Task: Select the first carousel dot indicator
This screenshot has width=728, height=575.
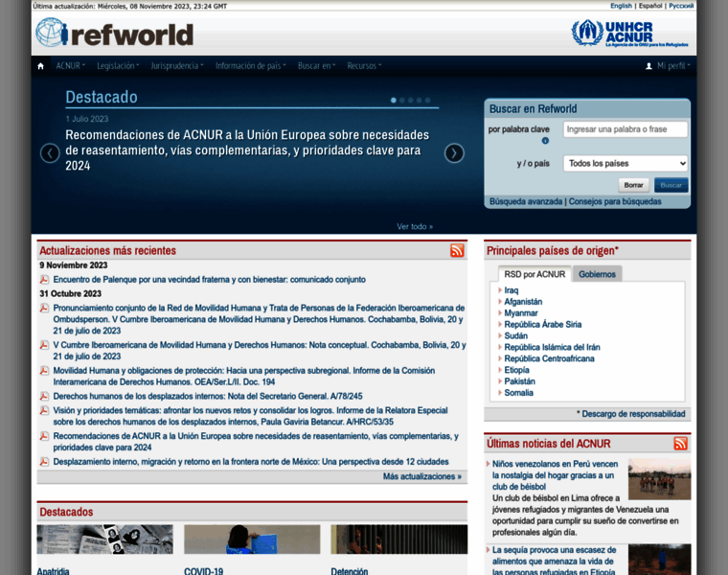Action: pyautogui.click(x=394, y=101)
